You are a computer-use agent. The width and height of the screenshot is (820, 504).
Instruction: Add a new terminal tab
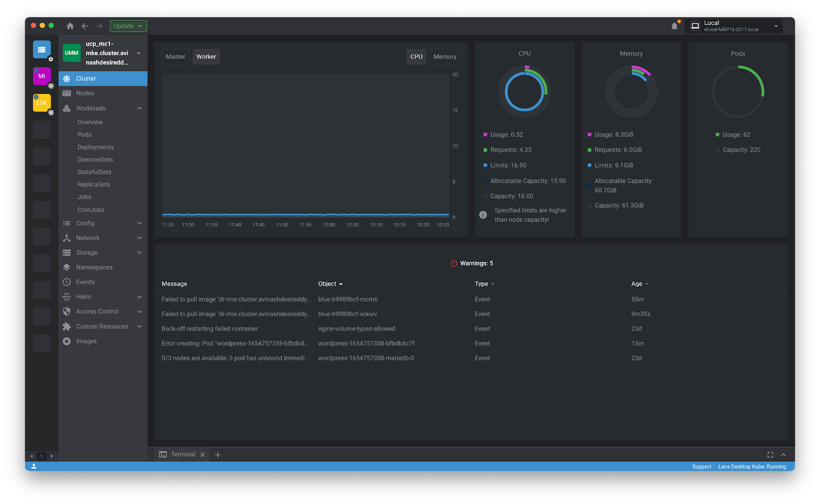[218, 455]
